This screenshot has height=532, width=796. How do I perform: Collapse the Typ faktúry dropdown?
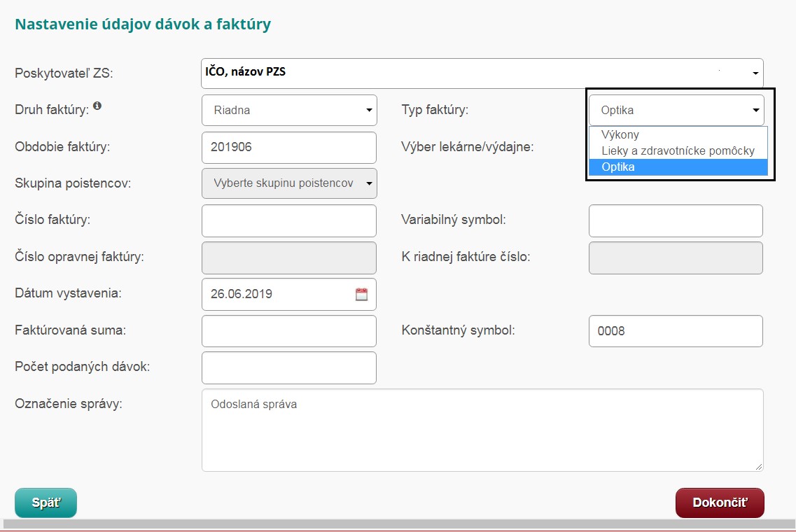coord(676,111)
